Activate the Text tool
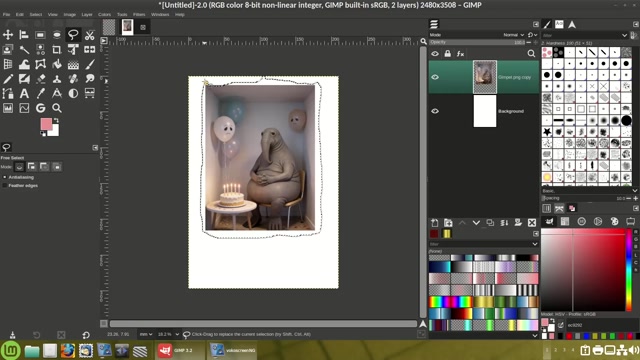 (24, 93)
